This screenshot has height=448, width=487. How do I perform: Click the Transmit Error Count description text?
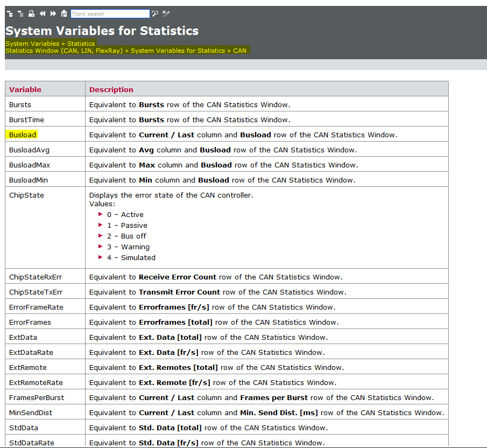click(218, 292)
